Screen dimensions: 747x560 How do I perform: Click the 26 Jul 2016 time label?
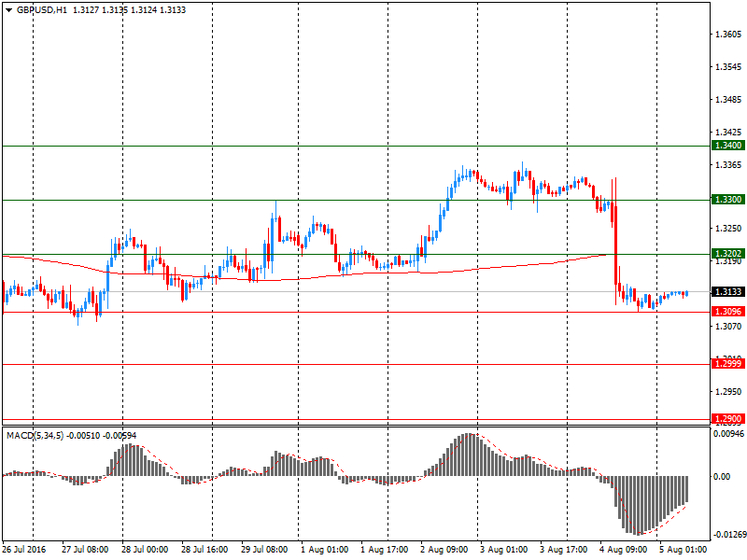point(24,550)
